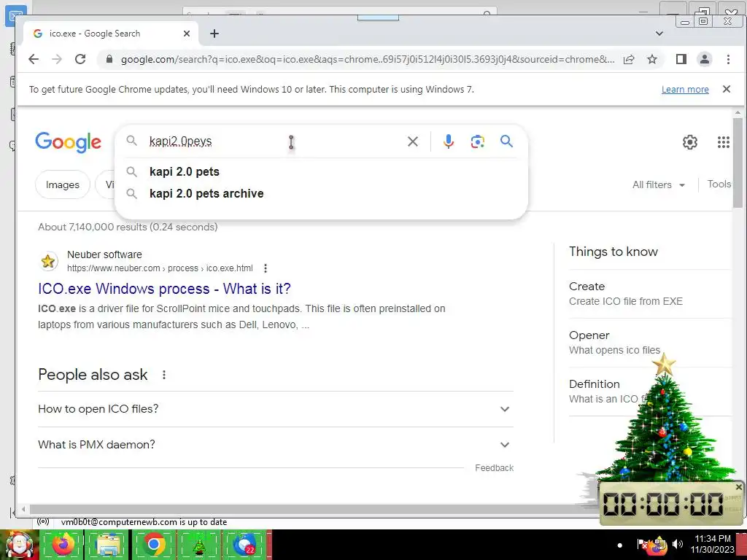Click the Feedback link
Image resolution: width=747 pixels, height=560 pixels.
(494, 468)
